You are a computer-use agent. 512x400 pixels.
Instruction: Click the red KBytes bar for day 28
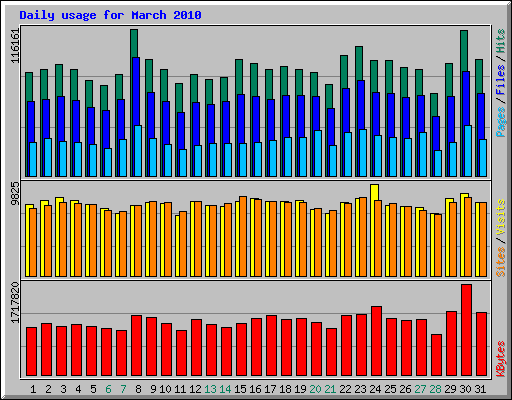click(436, 355)
